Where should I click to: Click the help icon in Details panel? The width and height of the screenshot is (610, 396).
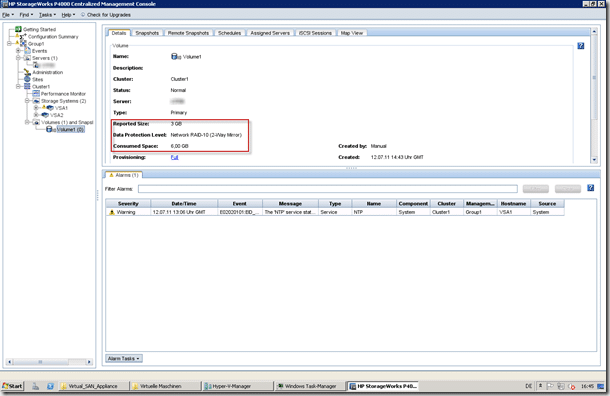click(581, 46)
